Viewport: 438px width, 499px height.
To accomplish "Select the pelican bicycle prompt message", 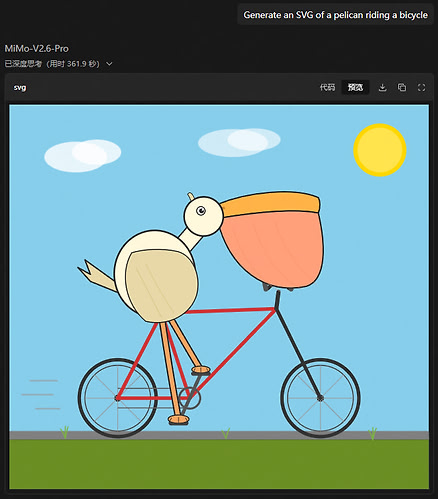I will pos(335,15).
